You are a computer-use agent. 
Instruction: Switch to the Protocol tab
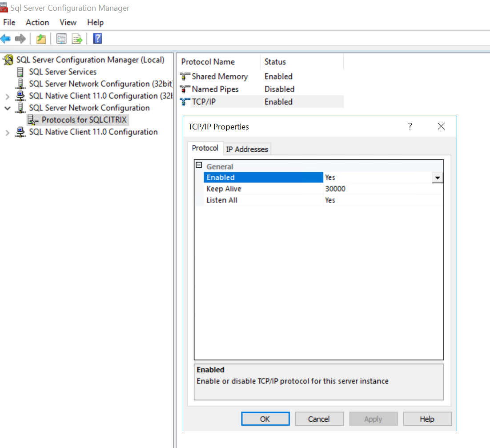pos(205,148)
